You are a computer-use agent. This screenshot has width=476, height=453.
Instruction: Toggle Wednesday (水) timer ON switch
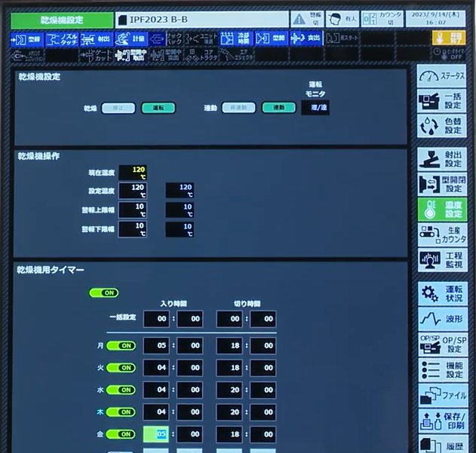121,390
